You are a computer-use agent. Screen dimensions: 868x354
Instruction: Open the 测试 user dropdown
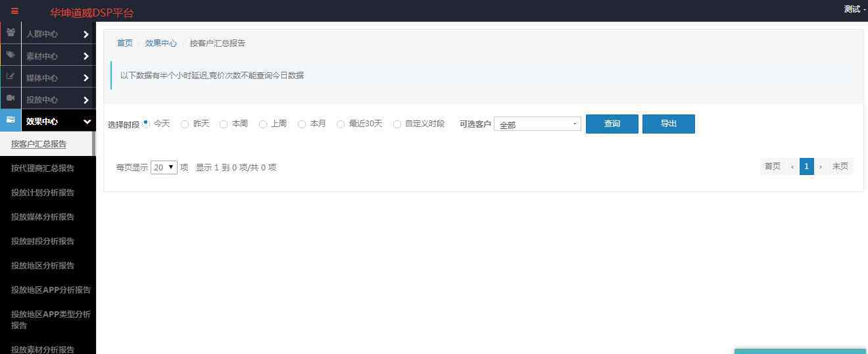(x=855, y=9)
